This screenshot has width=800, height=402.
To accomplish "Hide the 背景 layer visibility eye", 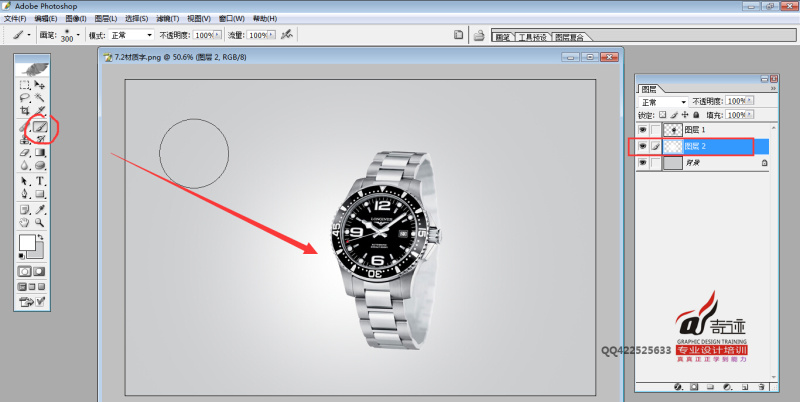I will [x=642, y=163].
